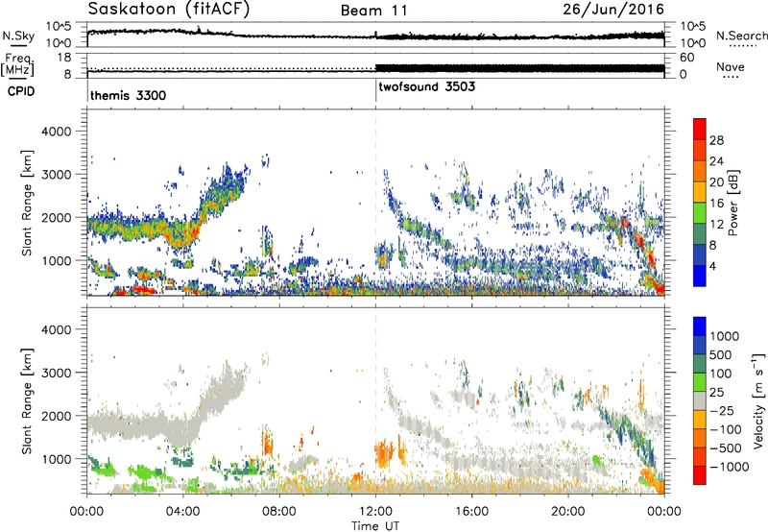This screenshot has width=768, height=532.
Task: Click the N.Sky legend label
Action: click(x=18, y=36)
